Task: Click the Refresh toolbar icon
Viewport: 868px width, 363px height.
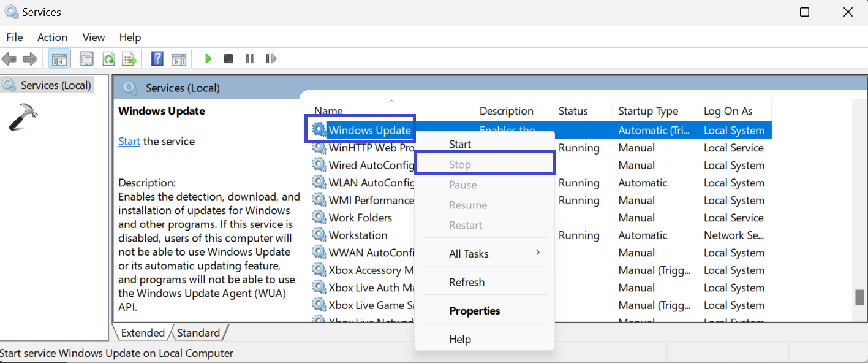Action: click(x=108, y=59)
